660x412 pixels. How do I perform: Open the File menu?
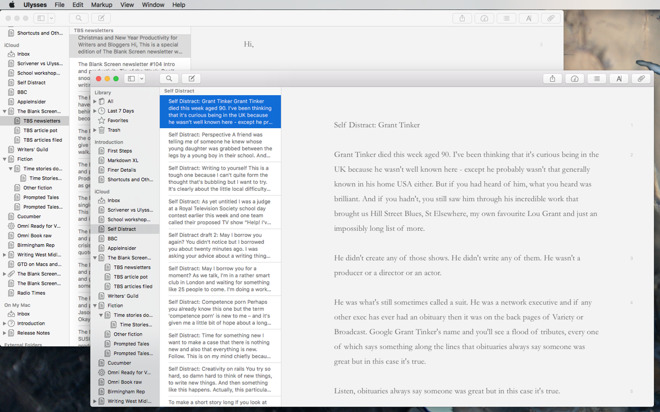coord(59,5)
